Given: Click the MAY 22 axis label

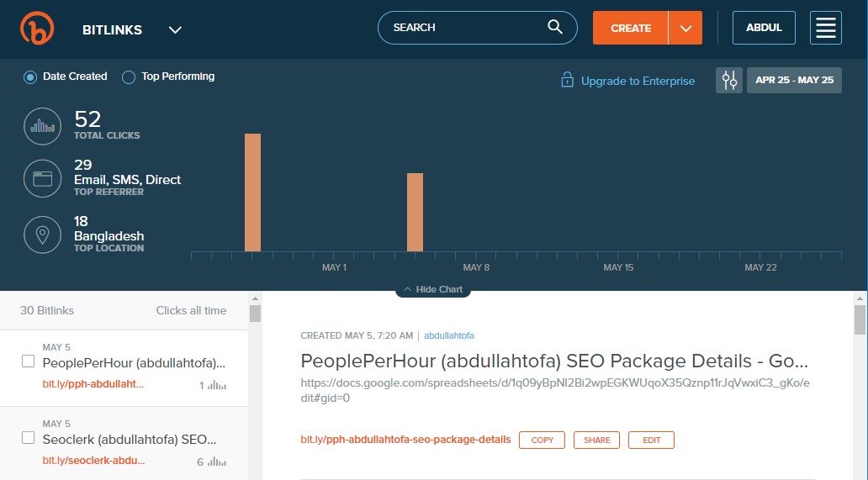Looking at the screenshot, I should (x=760, y=267).
